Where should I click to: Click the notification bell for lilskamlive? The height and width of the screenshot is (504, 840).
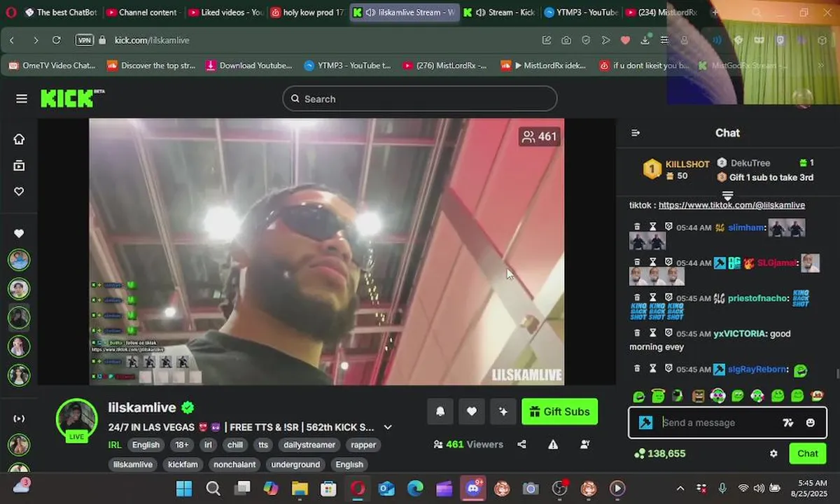click(x=440, y=412)
